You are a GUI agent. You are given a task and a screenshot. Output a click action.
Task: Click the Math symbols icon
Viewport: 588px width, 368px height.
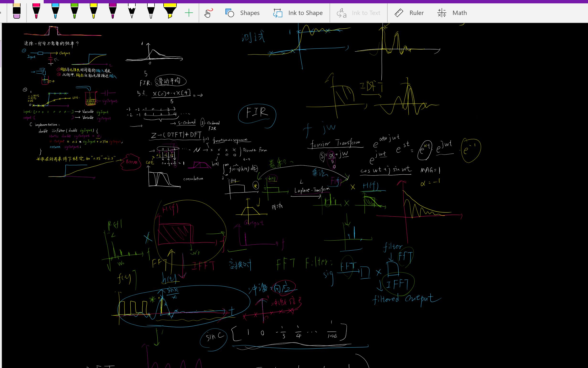coord(442,13)
